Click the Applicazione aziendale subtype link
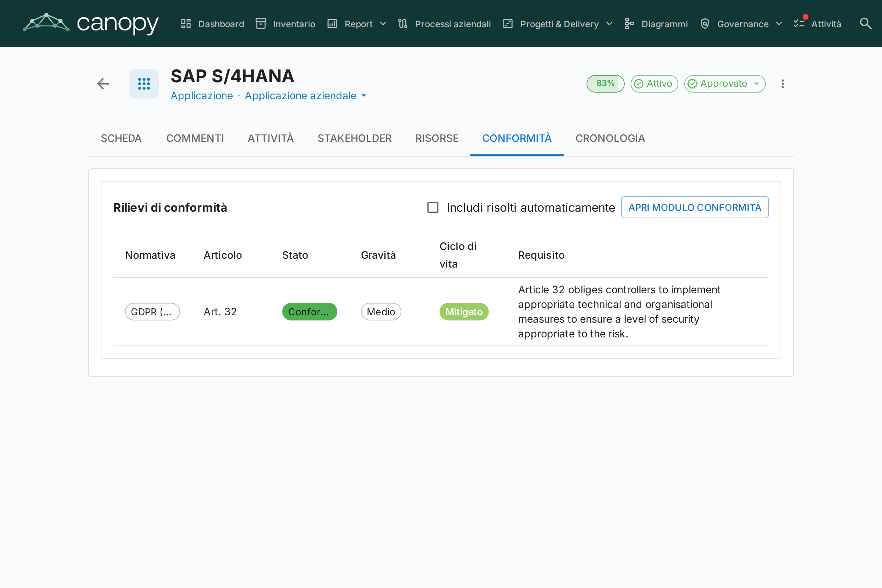Image resolution: width=882 pixels, height=588 pixels. [301, 96]
